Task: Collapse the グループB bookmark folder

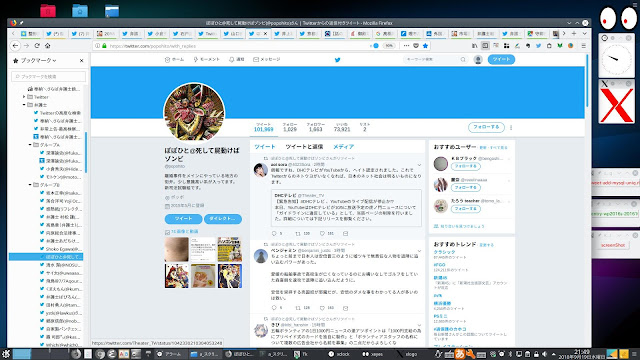Action: tap(30, 185)
